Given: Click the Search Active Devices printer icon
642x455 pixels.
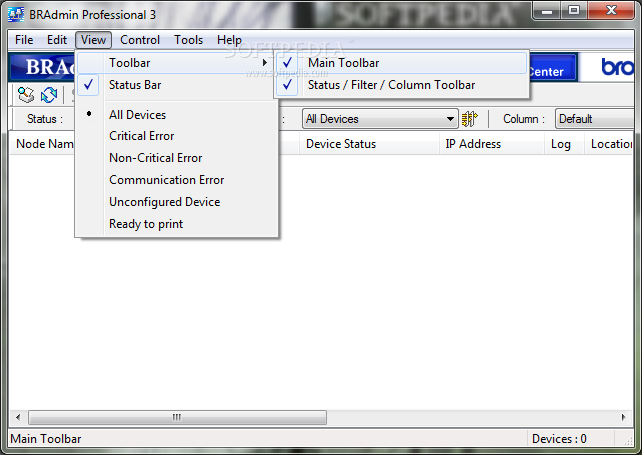Looking at the screenshot, I should 26,95.
